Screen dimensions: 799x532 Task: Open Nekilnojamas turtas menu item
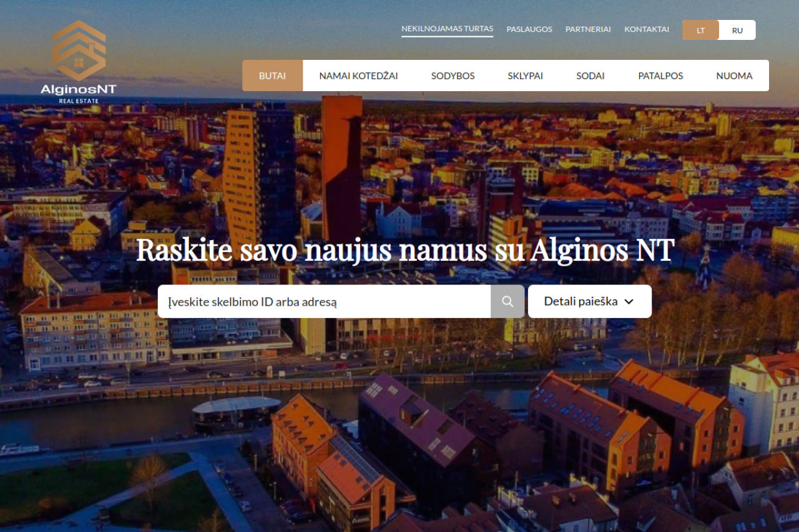tap(447, 29)
